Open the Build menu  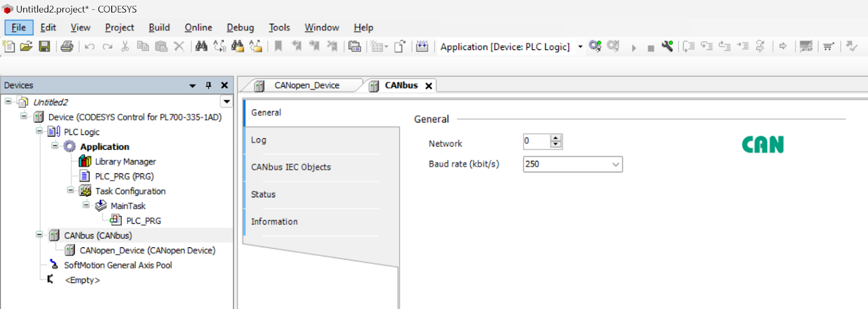coord(159,28)
